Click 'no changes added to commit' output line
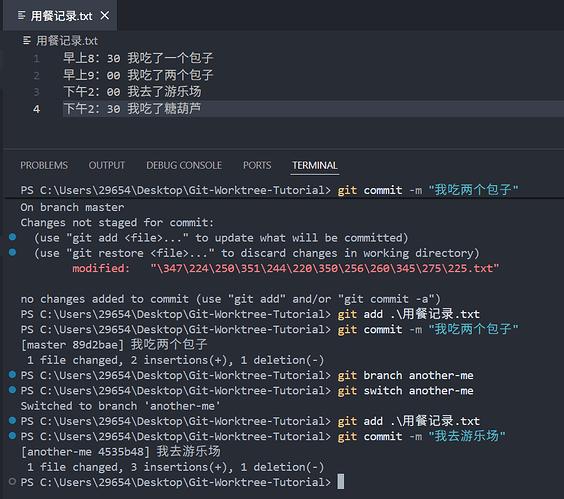 [230, 299]
